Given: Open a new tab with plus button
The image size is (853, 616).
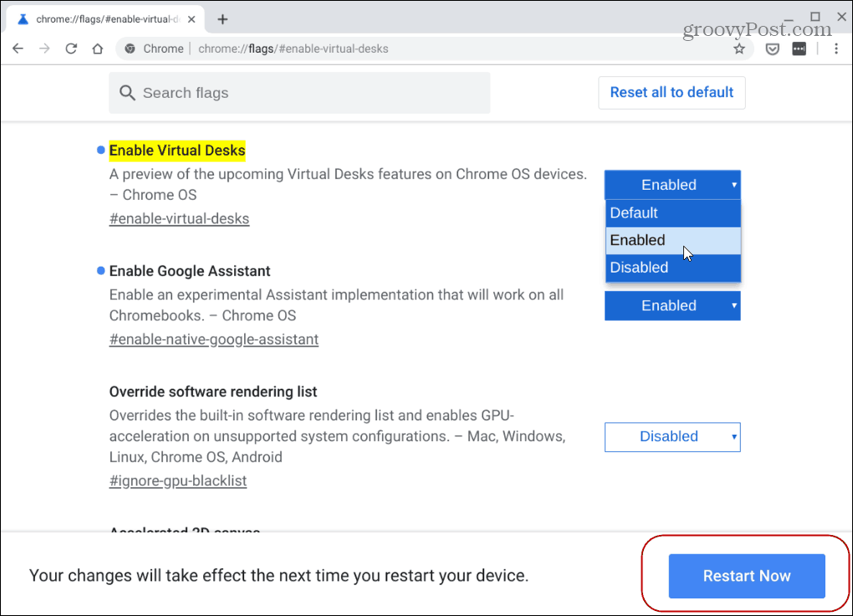Looking at the screenshot, I should [x=222, y=19].
